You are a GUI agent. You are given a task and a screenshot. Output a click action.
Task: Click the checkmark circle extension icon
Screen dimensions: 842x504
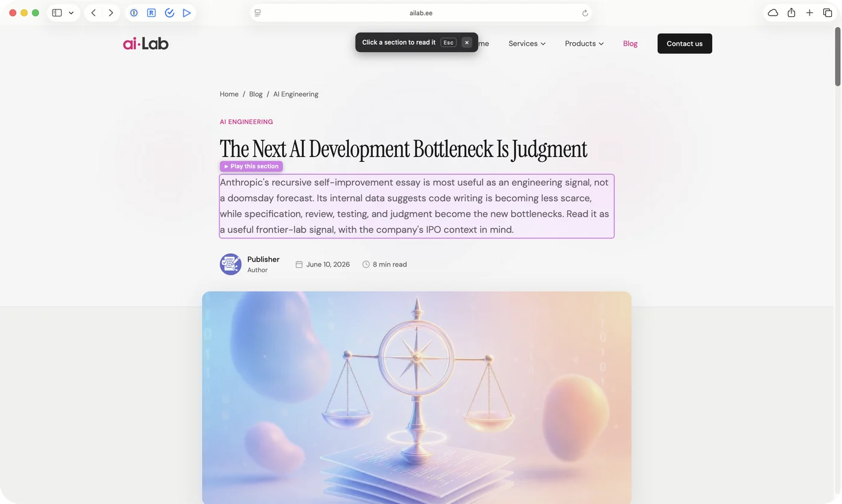coord(169,13)
